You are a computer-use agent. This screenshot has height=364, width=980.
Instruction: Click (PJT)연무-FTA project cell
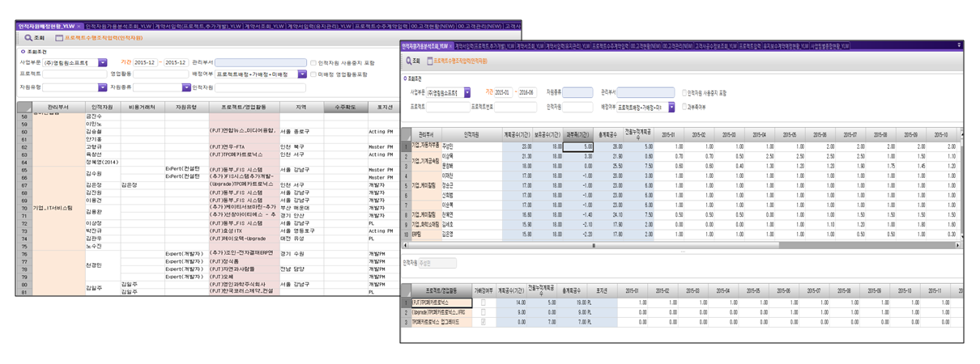(244, 146)
